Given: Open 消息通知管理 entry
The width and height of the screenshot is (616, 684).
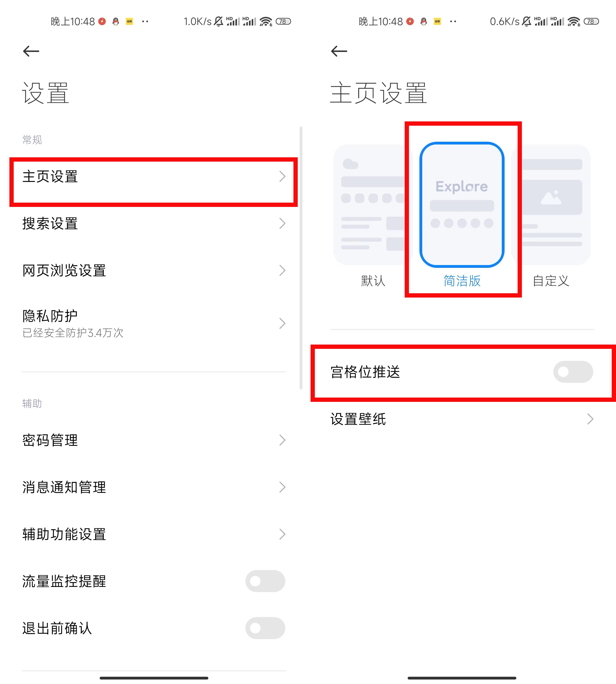Looking at the screenshot, I should point(154,487).
